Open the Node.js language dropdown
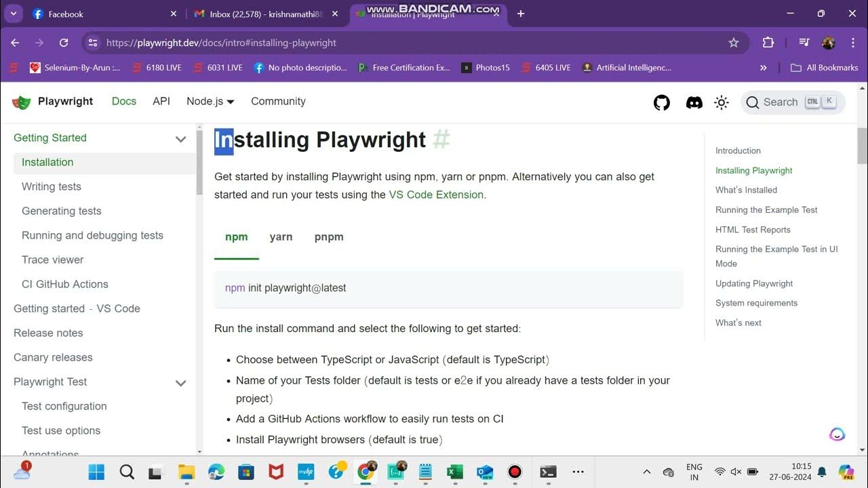This screenshot has width=868, height=488. click(x=210, y=101)
